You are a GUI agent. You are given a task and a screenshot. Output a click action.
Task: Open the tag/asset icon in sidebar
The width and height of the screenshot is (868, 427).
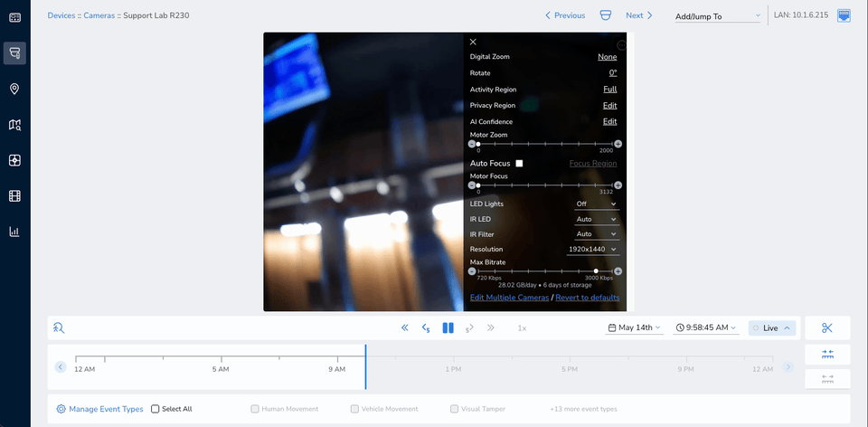(15, 161)
